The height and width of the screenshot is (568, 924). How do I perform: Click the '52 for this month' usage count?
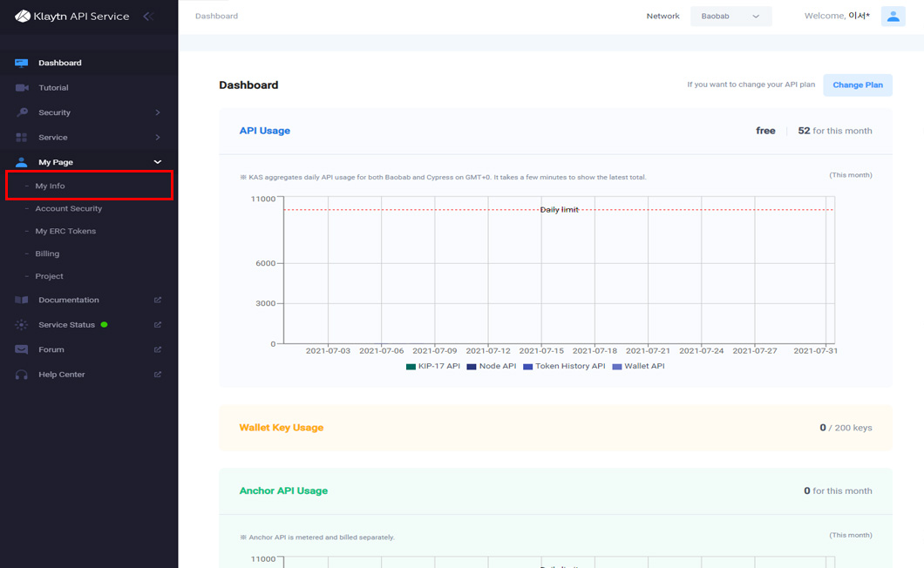(x=835, y=131)
